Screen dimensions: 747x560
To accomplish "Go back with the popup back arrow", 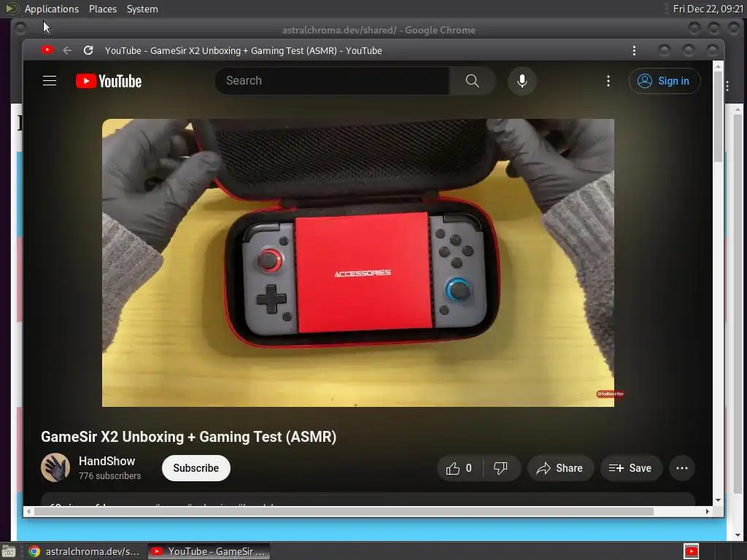I will (67, 50).
